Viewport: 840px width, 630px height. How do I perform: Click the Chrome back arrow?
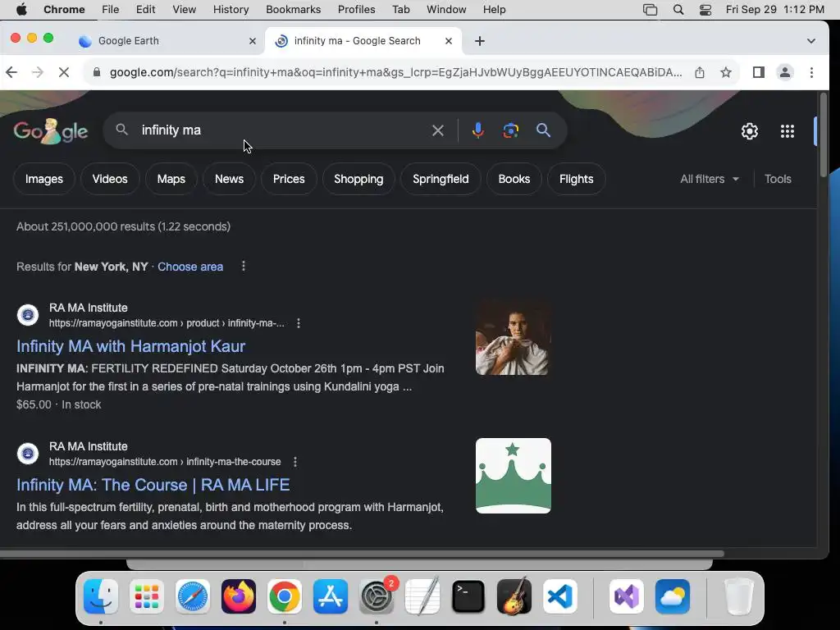point(11,72)
